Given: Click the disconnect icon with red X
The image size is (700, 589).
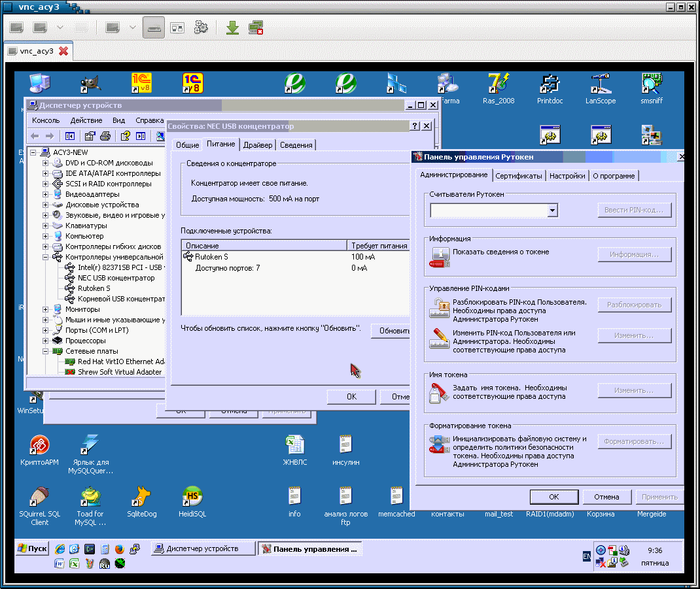Looking at the screenshot, I should (256, 27).
